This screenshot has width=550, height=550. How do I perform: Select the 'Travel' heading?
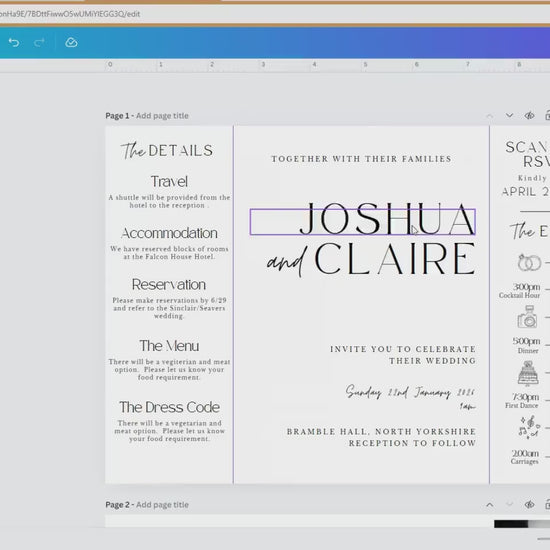click(169, 182)
